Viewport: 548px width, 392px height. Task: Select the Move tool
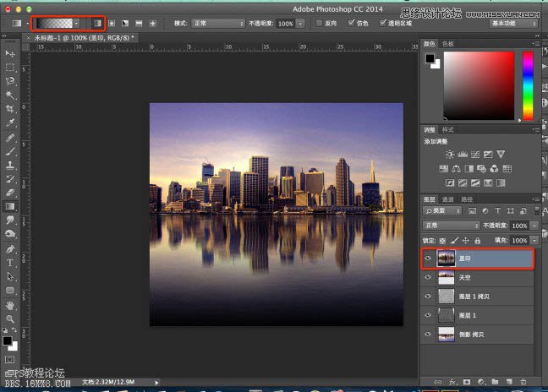point(10,52)
